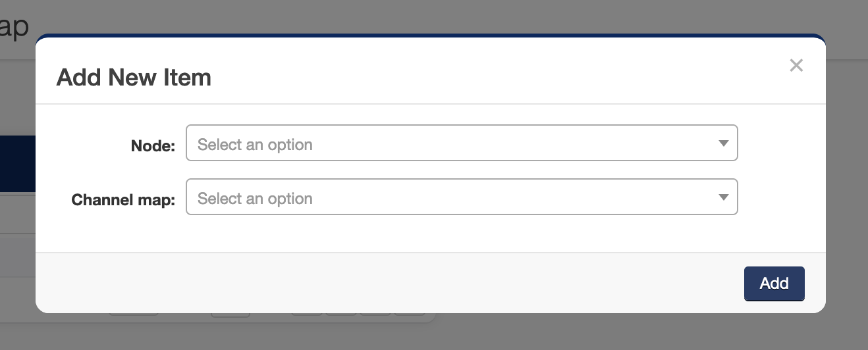Select the triangle icon in Channel map field

tap(723, 197)
